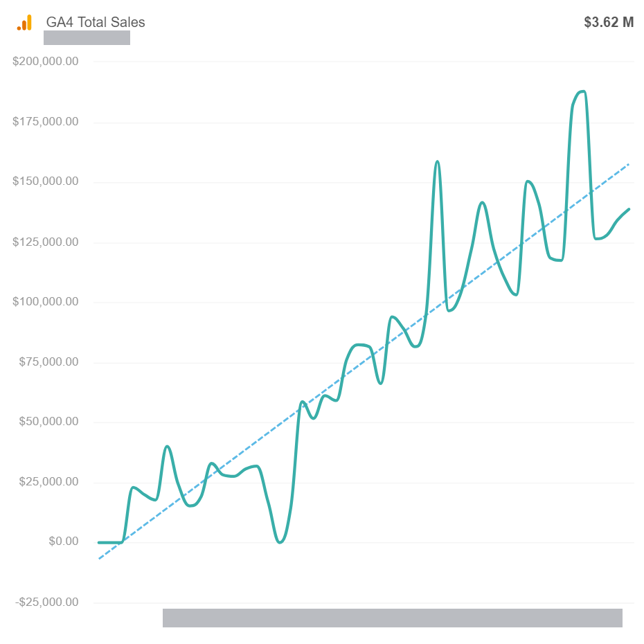Click the $25,000.00 axis label
Screen dimensions: 644x644
click(49, 481)
